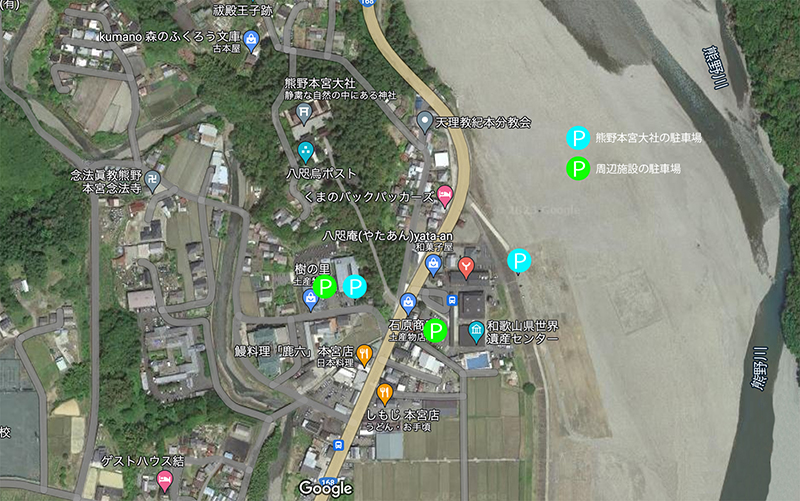Select the 八咫烏ポスト teal landmark pin

tap(306, 152)
